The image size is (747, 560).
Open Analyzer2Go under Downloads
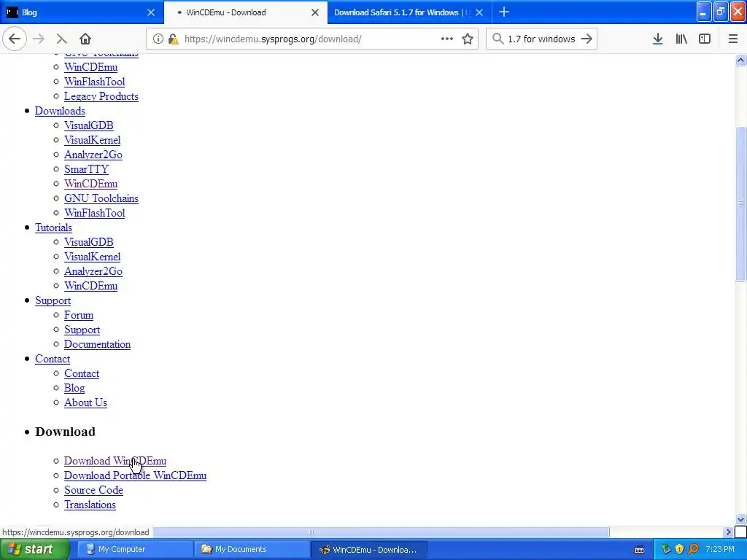pos(93,155)
